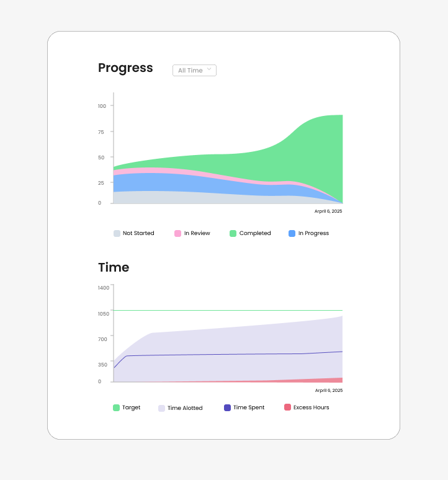Screen dimensions: 448x480
Task: Click the chevron arrow beside All Time
Action: [209, 69]
